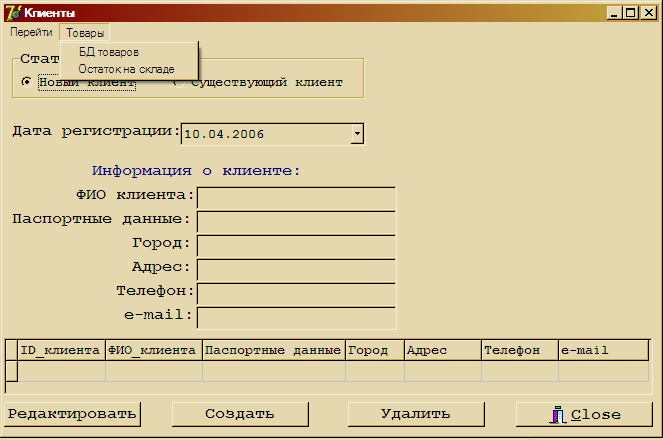Click the Паспортные данные column header
This screenshot has height=440, width=663.
point(274,350)
